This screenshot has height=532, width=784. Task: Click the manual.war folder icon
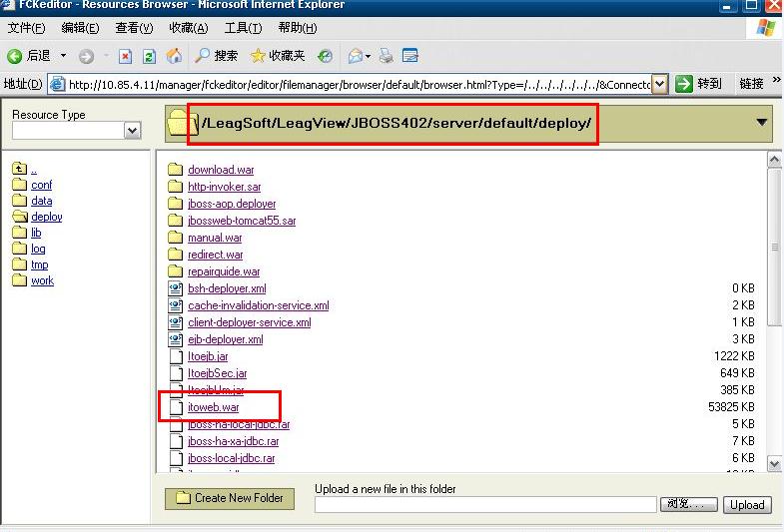coord(175,237)
